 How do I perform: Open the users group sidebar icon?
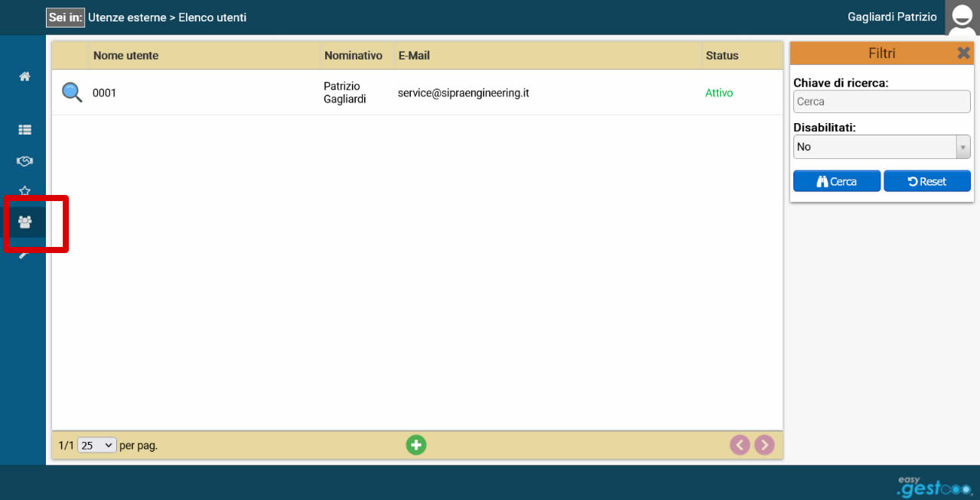24,222
